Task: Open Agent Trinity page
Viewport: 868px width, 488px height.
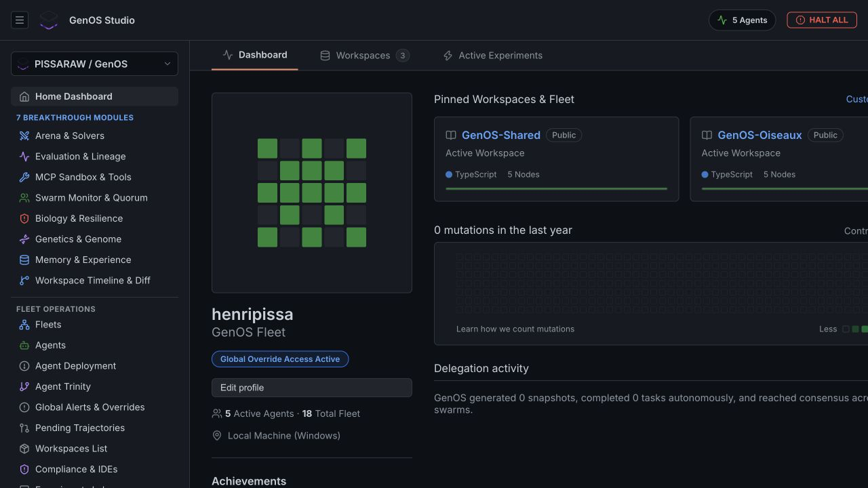Action: (x=94, y=386)
